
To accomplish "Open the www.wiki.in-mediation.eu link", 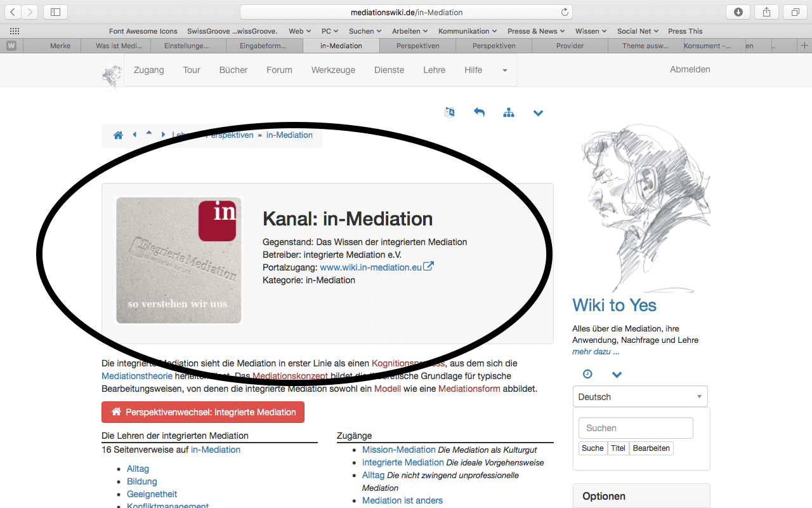I will pyautogui.click(x=370, y=267).
